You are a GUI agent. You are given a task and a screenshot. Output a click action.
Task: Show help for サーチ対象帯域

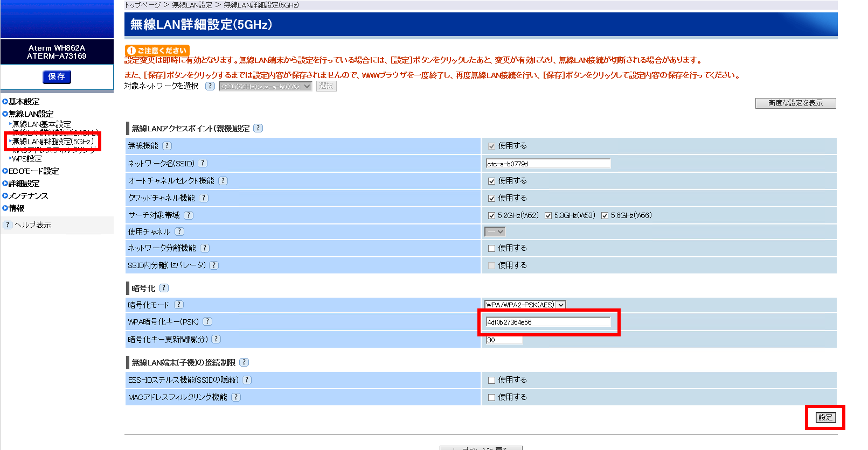(189, 215)
